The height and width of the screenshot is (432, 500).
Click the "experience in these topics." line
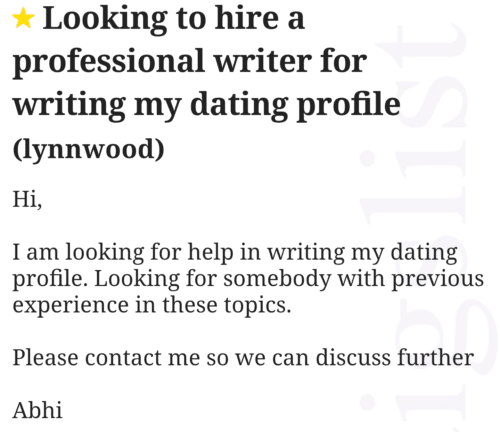pos(152,306)
